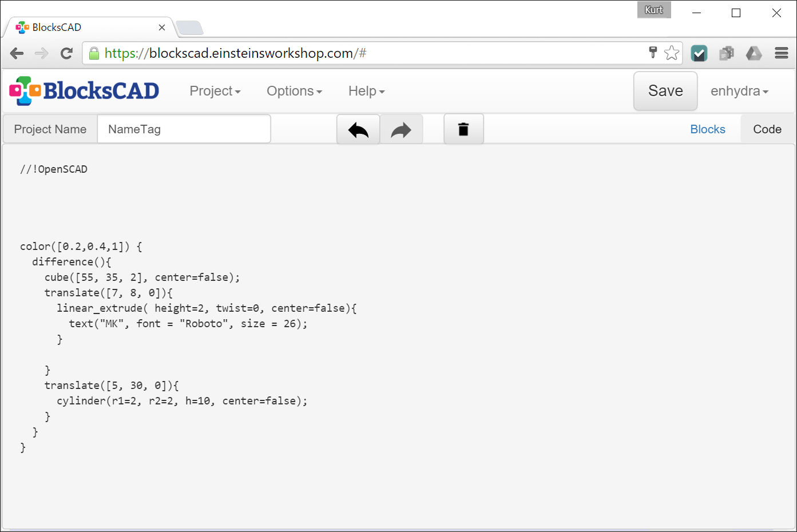Bookmark the page with the star icon
The width and height of the screenshot is (797, 532).
tap(671, 53)
